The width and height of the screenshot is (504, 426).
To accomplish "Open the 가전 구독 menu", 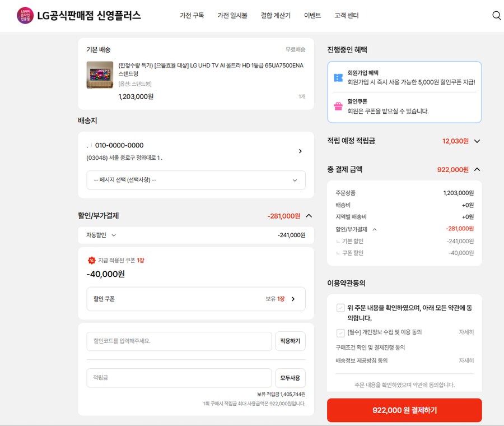I will coord(192,16).
